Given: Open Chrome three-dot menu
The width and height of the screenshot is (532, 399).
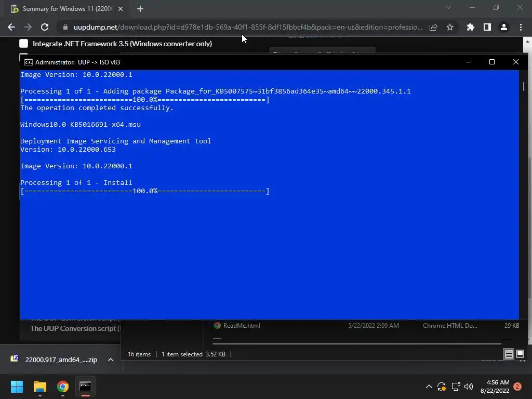Looking at the screenshot, I should pos(521,27).
